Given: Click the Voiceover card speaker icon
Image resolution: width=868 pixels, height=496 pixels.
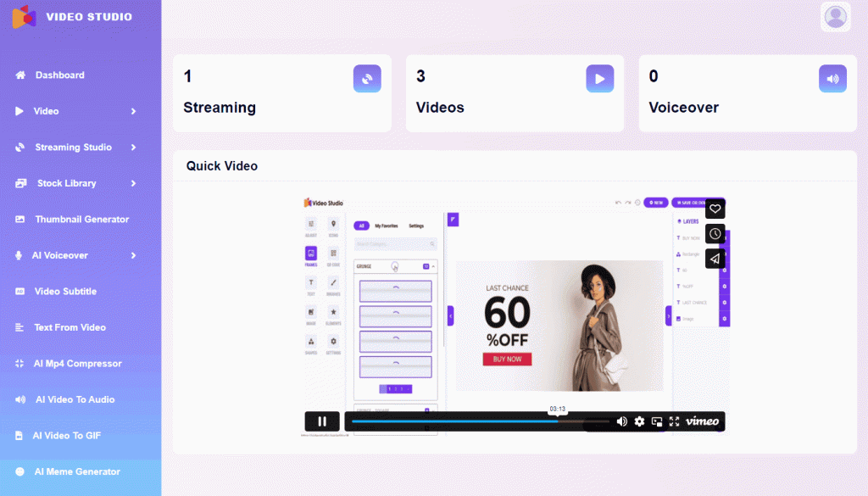Looking at the screenshot, I should [x=832, y=78].
